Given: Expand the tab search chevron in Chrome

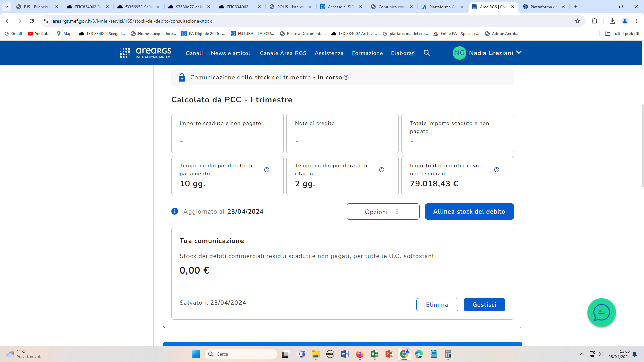Looking at the screenshot, I should pos(6,7).
